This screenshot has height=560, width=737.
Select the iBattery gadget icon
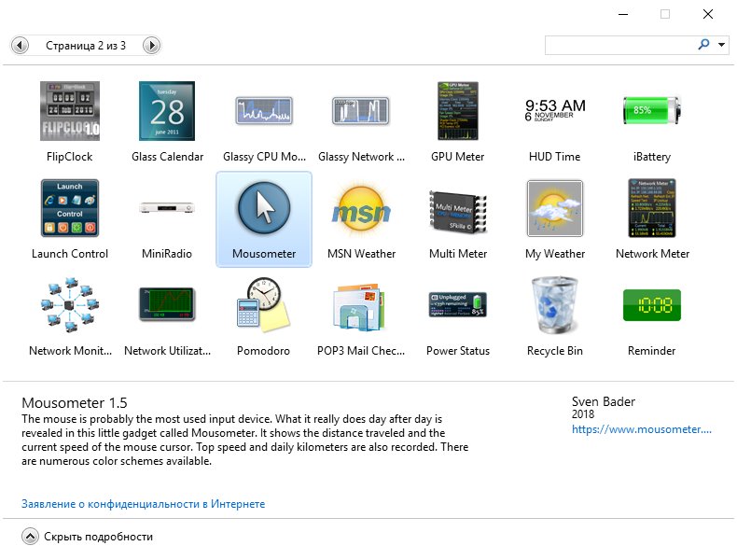click(x=651, y=110)
